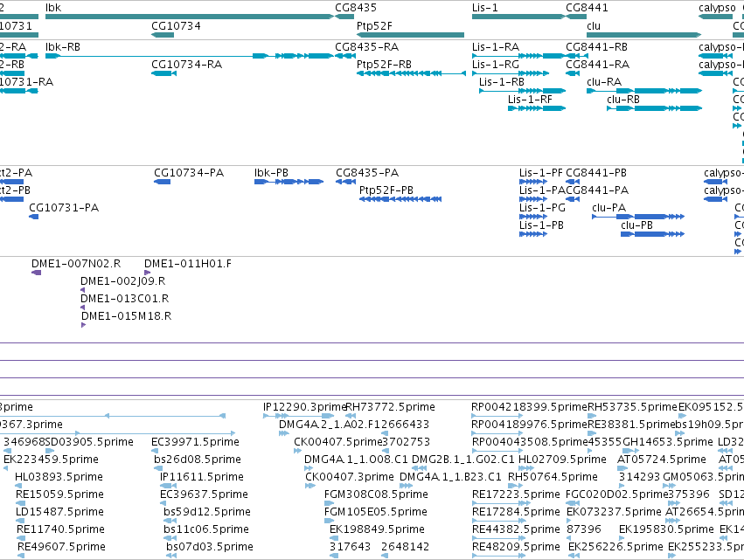Click the AT05724.5prime EST label
The image size is (744, 560).
tap(662, 460)
